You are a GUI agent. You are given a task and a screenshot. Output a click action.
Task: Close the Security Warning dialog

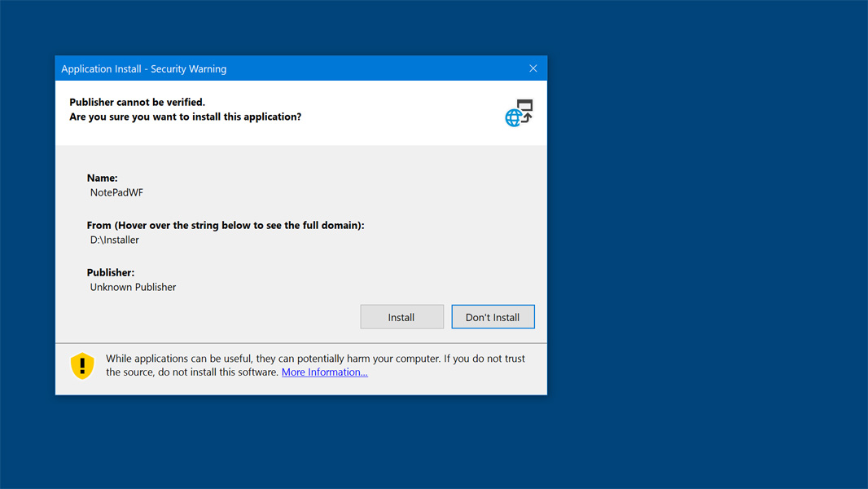(x=533, y=68)
